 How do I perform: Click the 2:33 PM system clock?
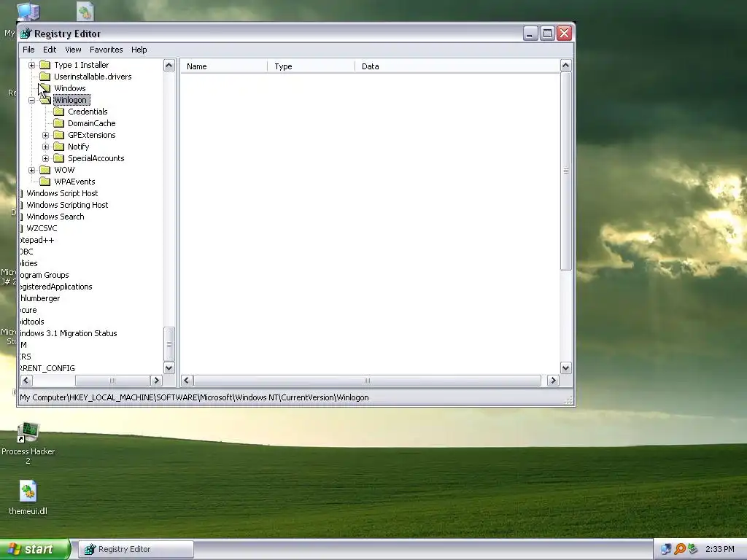(x=719, y=549)
